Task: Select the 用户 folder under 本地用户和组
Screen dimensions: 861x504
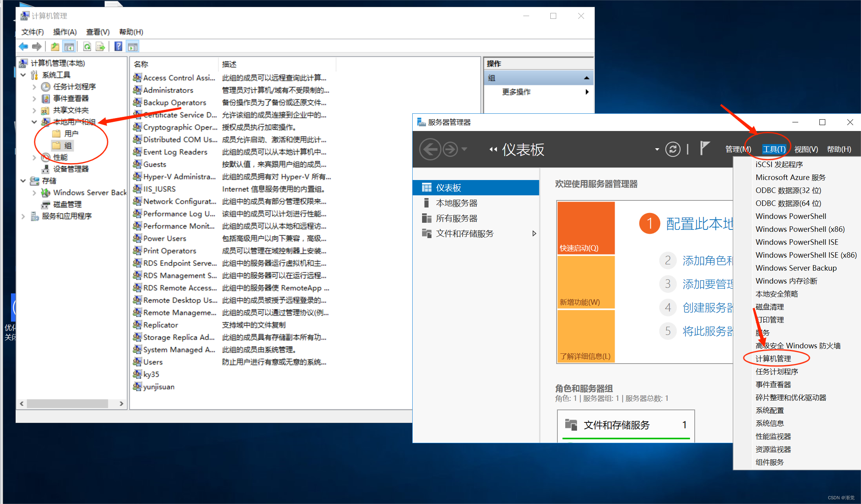Action: coord(71,134)
